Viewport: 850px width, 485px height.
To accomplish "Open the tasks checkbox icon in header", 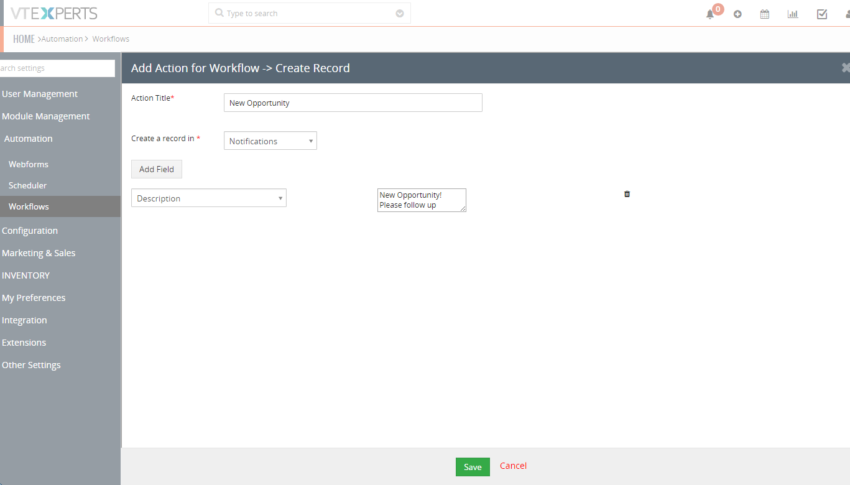I will point(822,14).
